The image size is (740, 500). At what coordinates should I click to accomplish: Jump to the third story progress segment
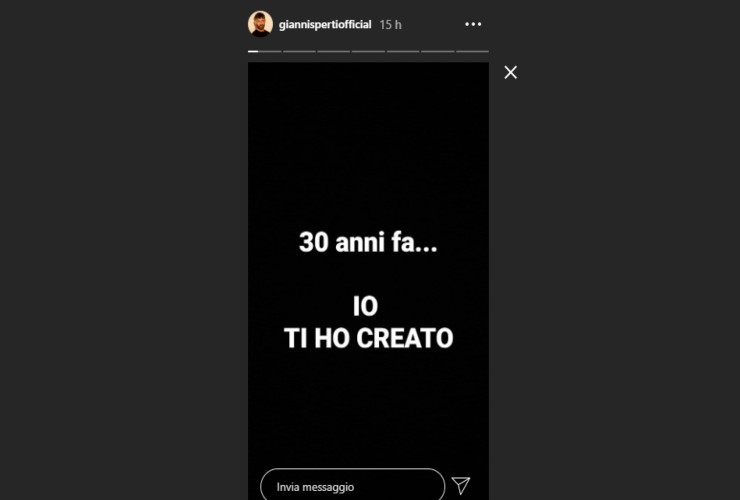pos(334,51)
